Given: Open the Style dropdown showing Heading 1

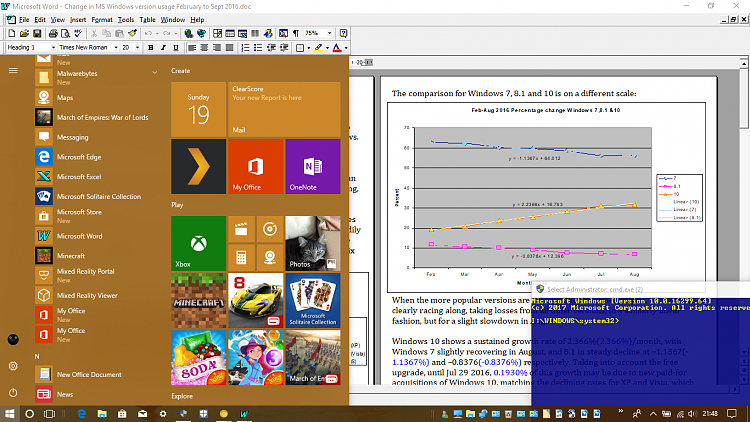Looking at the screenshot, I should [53, 47].
